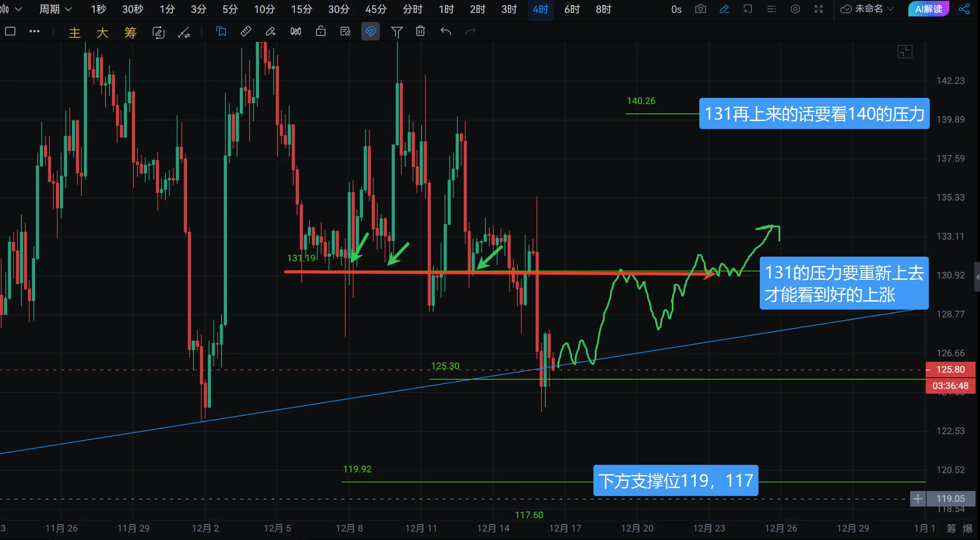
Task: Select the 15分 timeframe tab
Action: pos(302,9)
